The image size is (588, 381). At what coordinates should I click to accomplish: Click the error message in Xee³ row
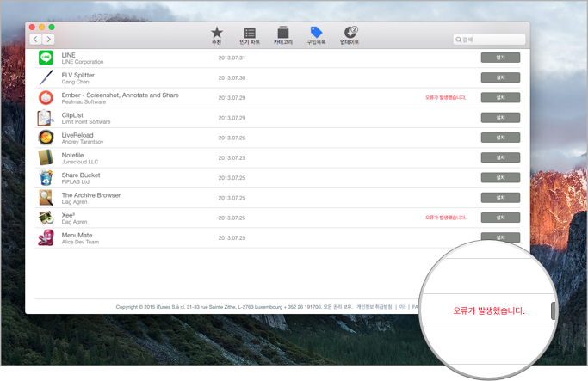click(445, 218)
